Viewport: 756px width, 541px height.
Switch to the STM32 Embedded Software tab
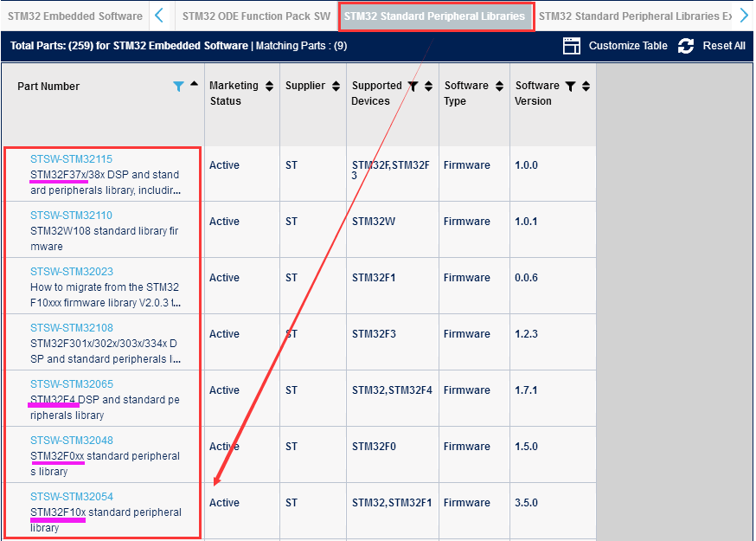tap(74, 16)
